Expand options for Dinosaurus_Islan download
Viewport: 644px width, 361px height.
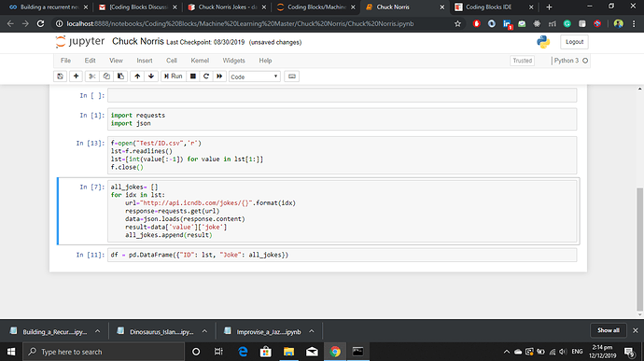click(204, 331)
